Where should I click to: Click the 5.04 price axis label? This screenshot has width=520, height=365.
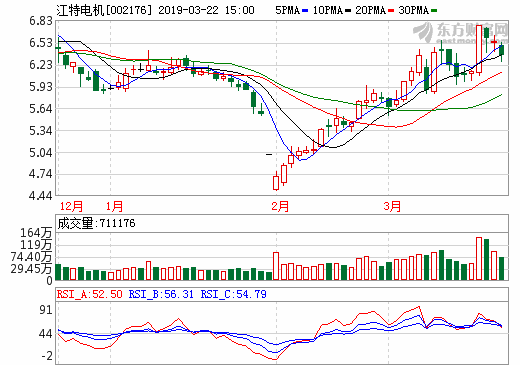(x=41, y=153)
